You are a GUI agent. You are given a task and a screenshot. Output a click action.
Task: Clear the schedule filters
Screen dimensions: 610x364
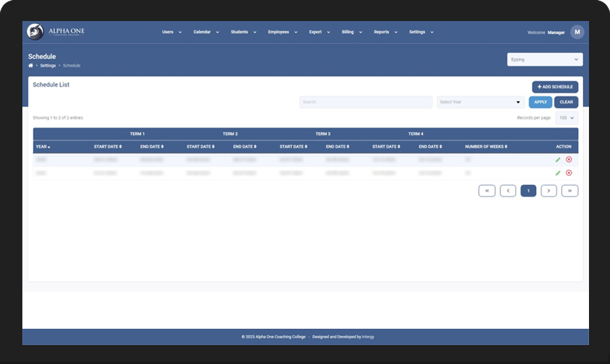point(566,102)
